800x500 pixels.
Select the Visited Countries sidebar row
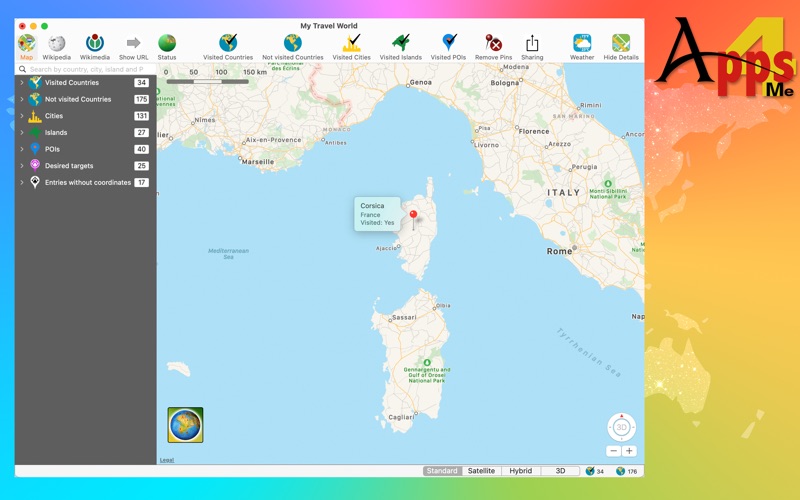(85, 83)
